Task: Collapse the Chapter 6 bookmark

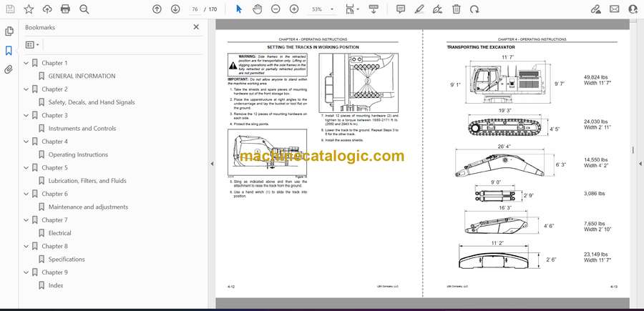Action: click(x=26, y=194)
